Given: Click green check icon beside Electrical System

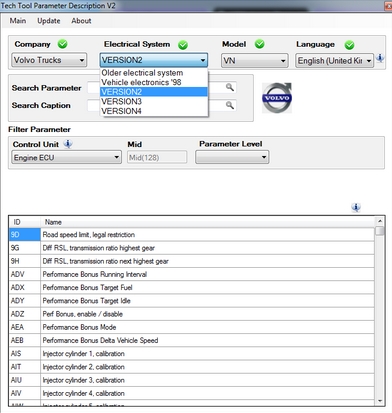Looking at the screenshot, I should (x=183, y=45).
